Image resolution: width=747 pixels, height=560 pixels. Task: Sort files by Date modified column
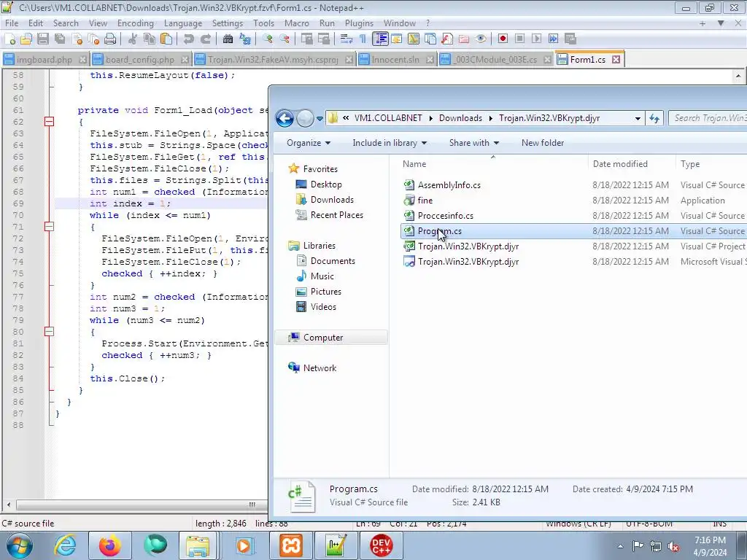632,164
